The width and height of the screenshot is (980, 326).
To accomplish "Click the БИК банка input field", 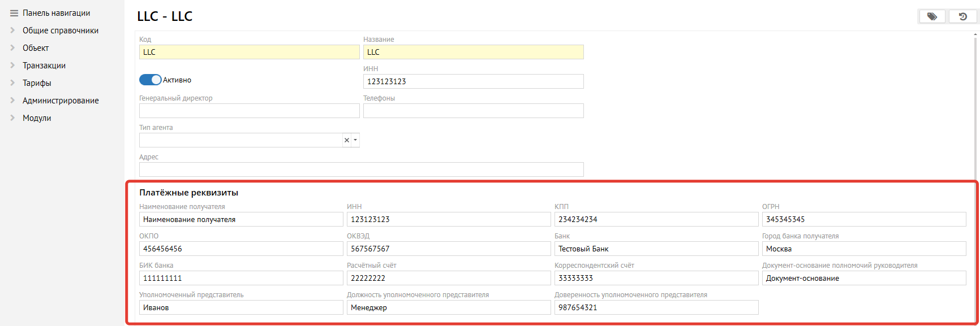I will (241, 278).
